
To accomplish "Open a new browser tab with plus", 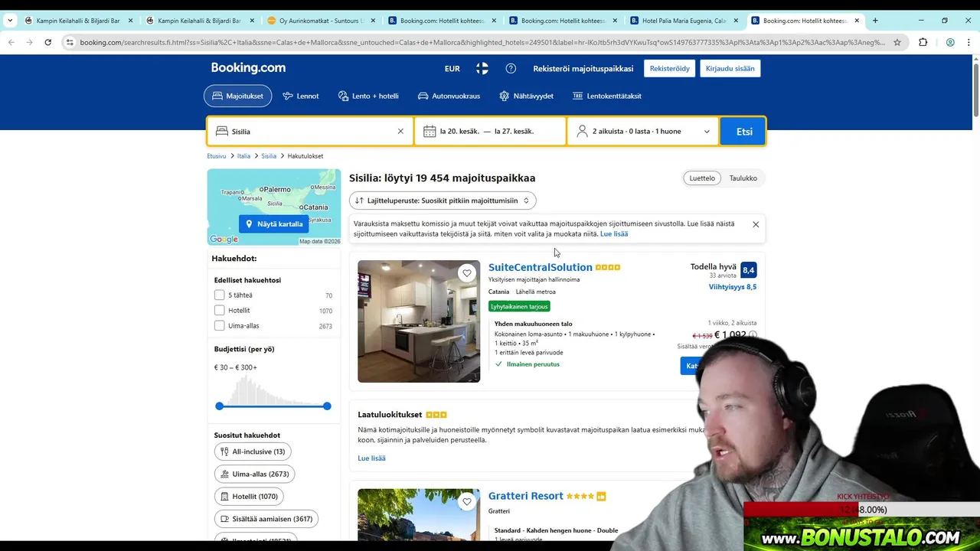I will point(875,21).
